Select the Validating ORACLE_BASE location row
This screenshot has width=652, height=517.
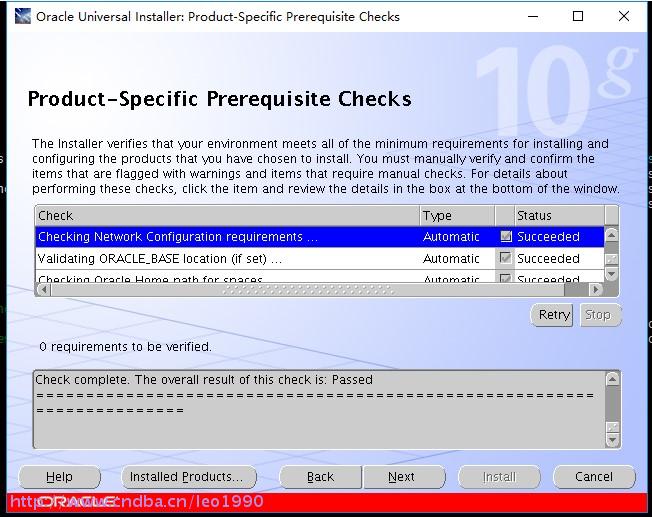click(320, 258)
